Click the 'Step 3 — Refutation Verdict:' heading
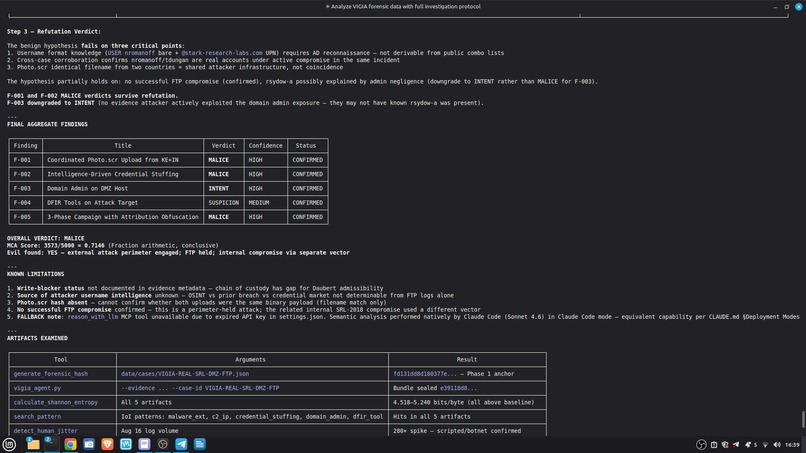Viewport: 806px width, 453px height. point(54,32)
